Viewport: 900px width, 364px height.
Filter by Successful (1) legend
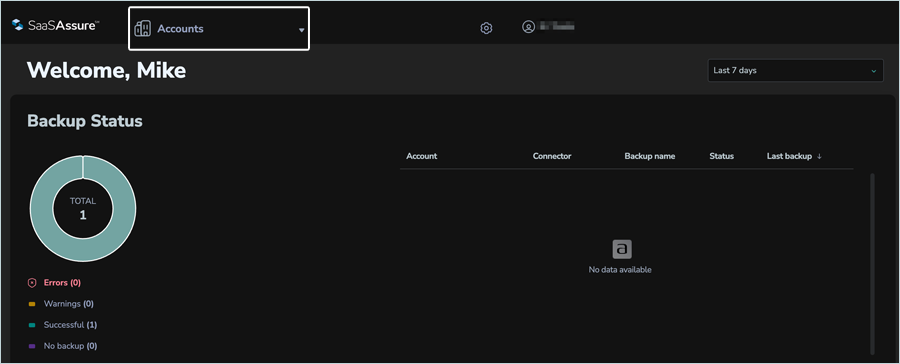coord(70,325)
